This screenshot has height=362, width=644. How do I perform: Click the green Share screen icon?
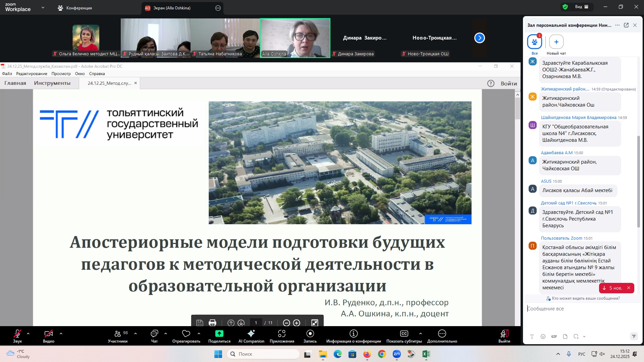[x=219, y=334]
